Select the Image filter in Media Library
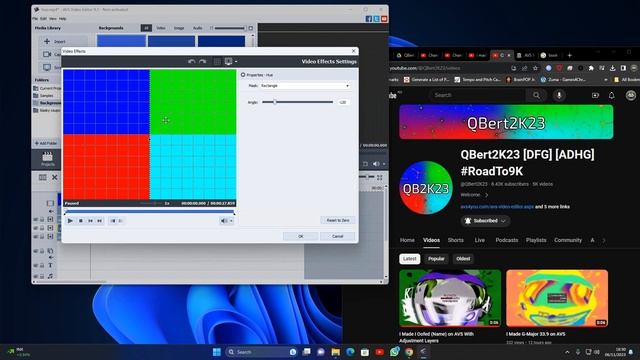The image size is (640, 360). [179, 28]
